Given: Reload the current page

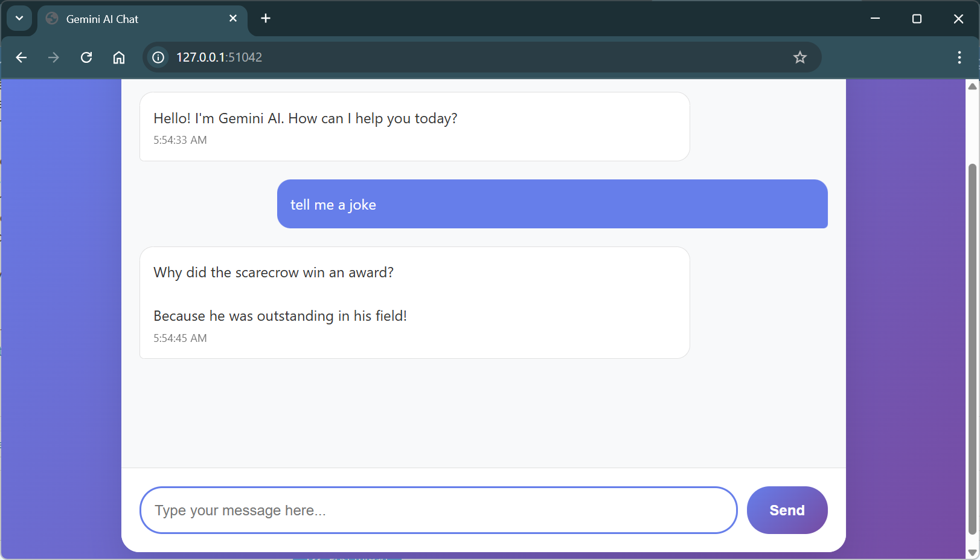Looking at the screenshot, I should click(x=86, y=57).
